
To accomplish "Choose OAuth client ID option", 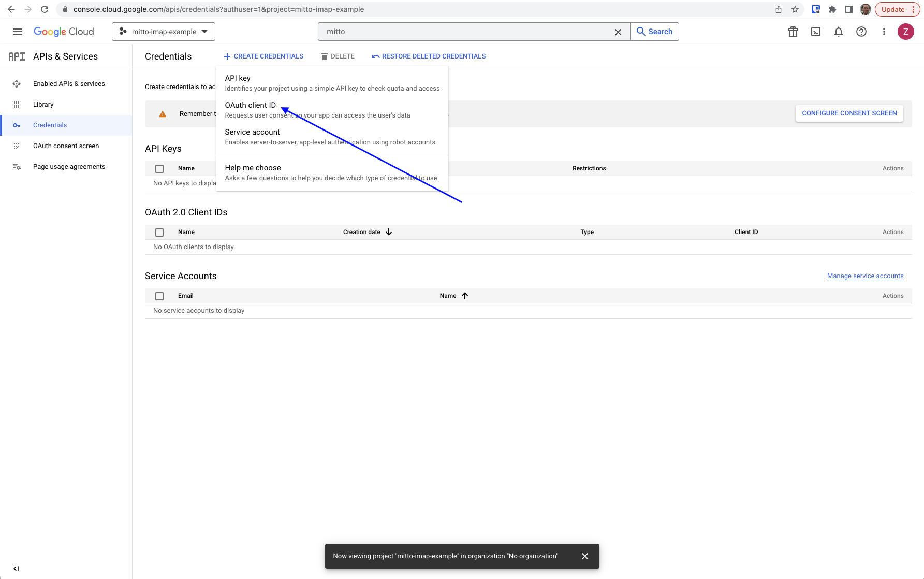I will tap(332, 110).
